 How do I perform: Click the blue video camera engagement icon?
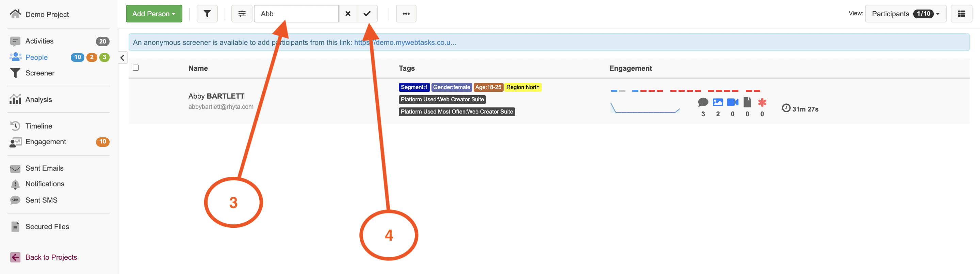(732, 102)
